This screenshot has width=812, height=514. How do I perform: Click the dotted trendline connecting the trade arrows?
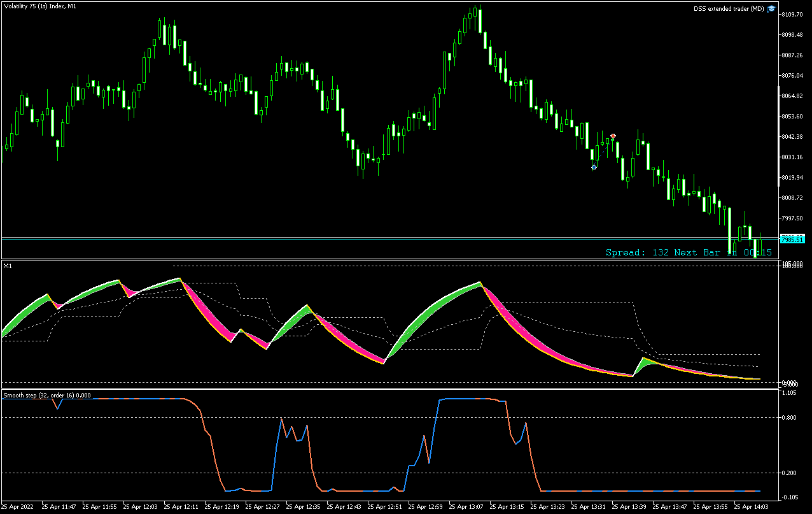pyautogui.click(x=603, y=151)
